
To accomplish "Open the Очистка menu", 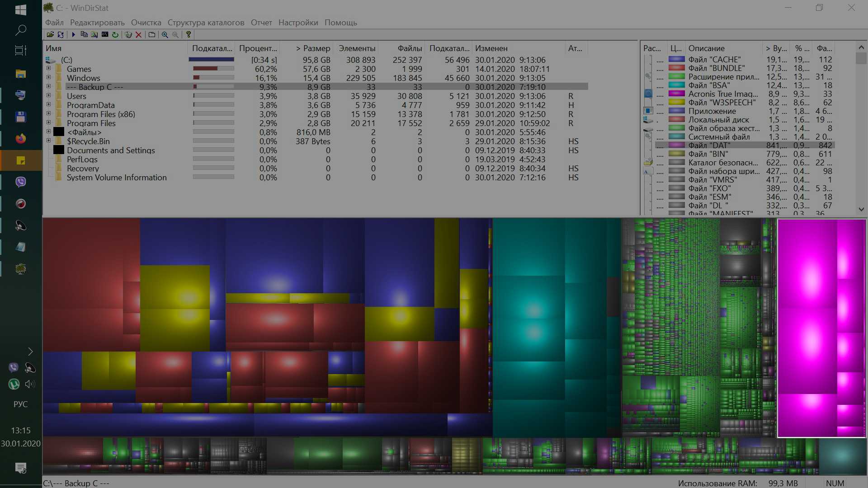I will click(x=146, y=23).
